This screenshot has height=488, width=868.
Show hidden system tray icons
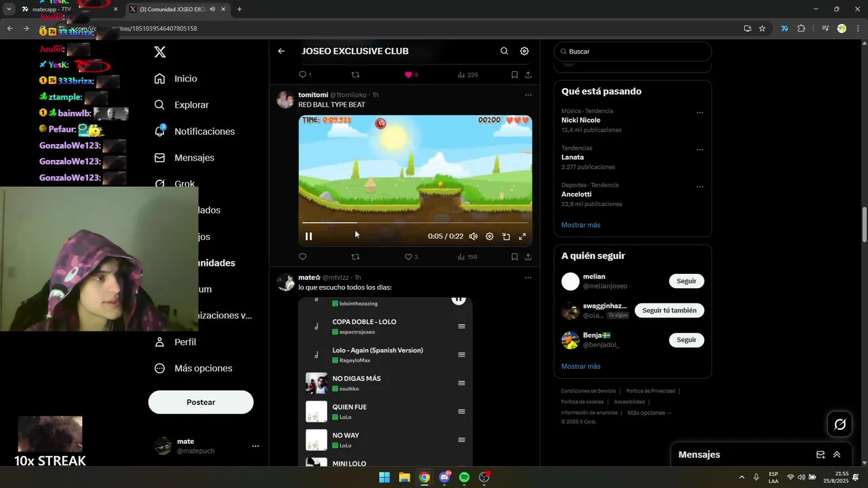pyautogui.click(x=741, y=477)
